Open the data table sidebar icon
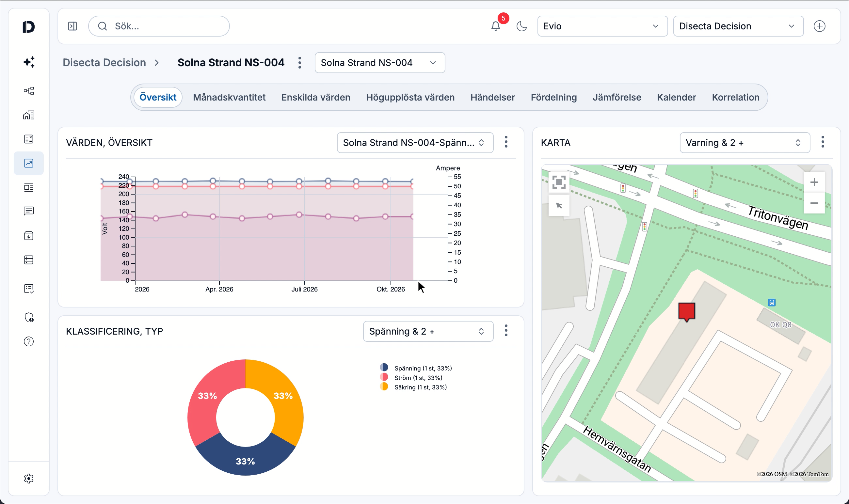The height and width of the screenshot is (504, 849). click(x=29, y=260)
